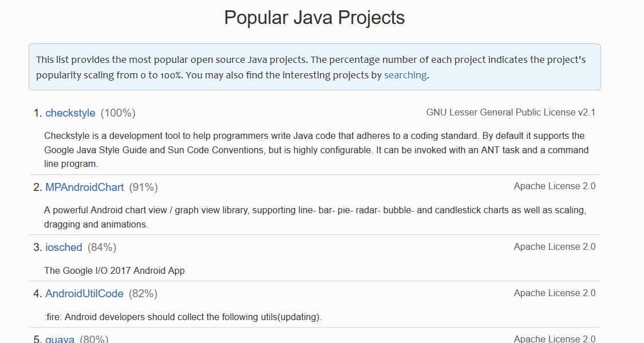Click the GNU Lesser General Public License text

tap(511, 112)
